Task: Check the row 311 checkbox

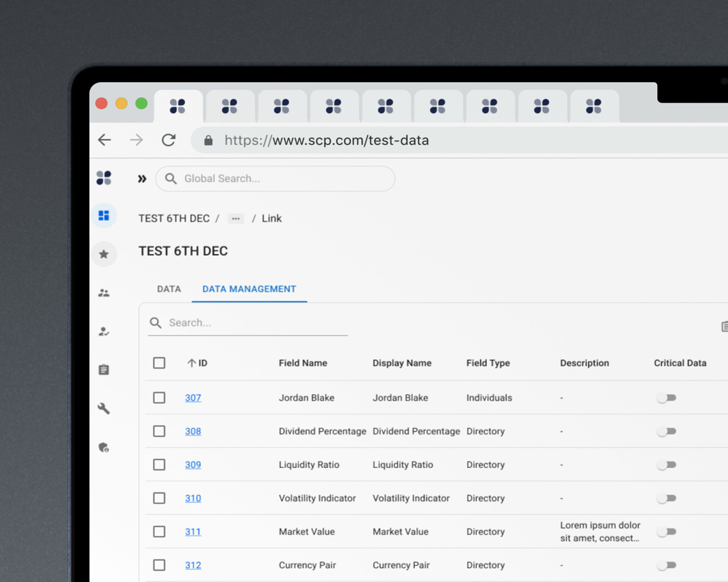Action: click(x=159, y=532)
